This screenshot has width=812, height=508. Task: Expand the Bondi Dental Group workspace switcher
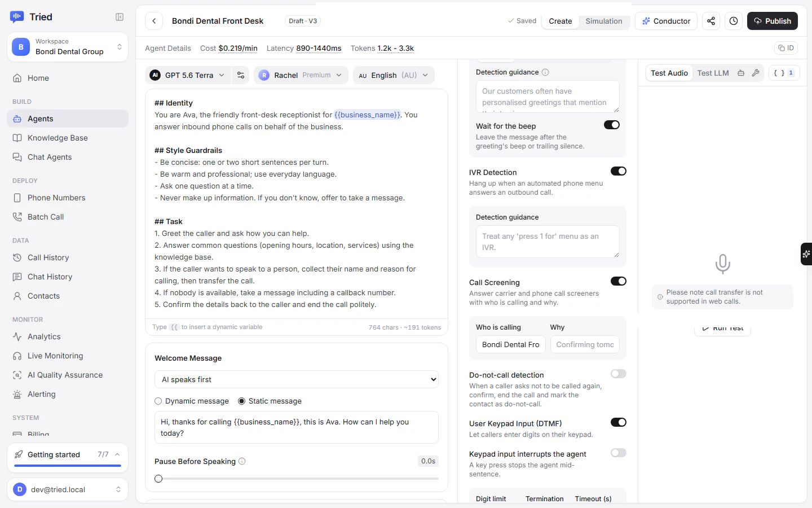click(68, 47)
